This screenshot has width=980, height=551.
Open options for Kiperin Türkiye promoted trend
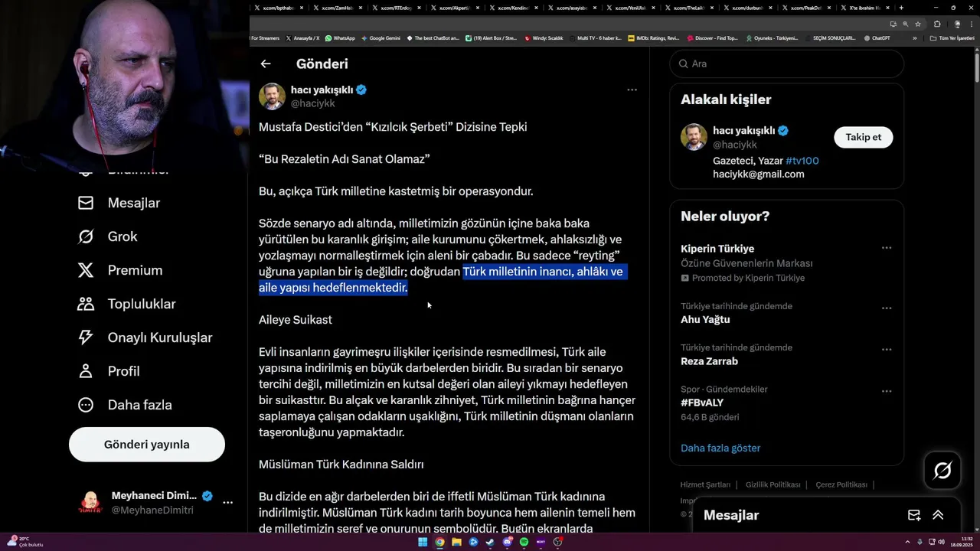click(x=887, y=248)
